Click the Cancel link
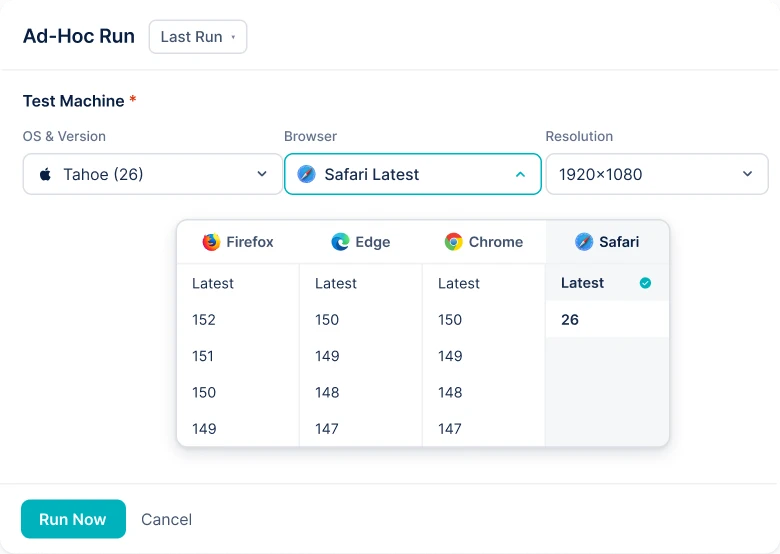The height and width of the screenshot is (554, 780). click(167, 520)
